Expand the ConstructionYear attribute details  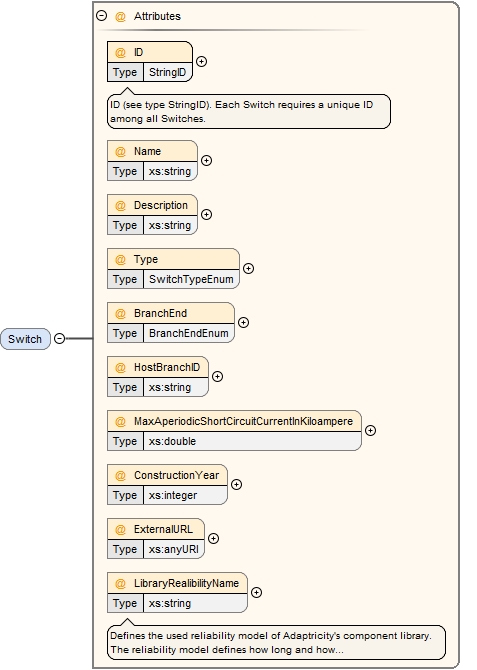coord(236,485)
